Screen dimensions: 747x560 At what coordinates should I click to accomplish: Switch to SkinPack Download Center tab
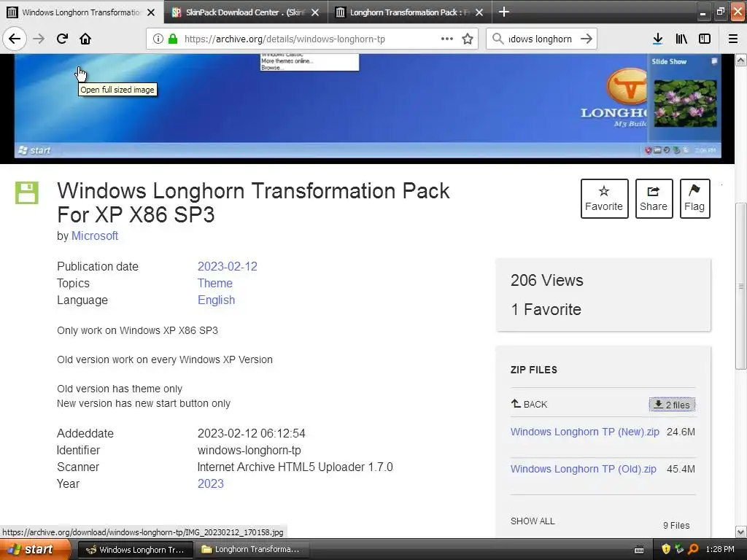point(246,12)
